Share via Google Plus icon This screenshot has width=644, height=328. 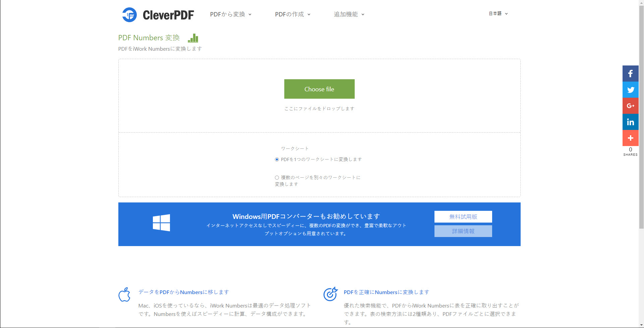tap(630, 106)
